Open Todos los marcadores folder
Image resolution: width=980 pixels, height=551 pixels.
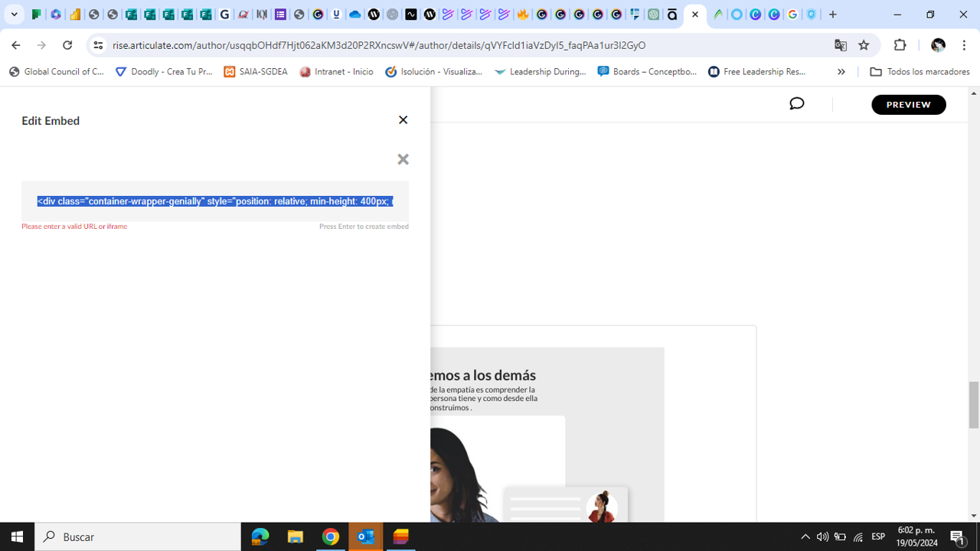[x=920, y=72]
